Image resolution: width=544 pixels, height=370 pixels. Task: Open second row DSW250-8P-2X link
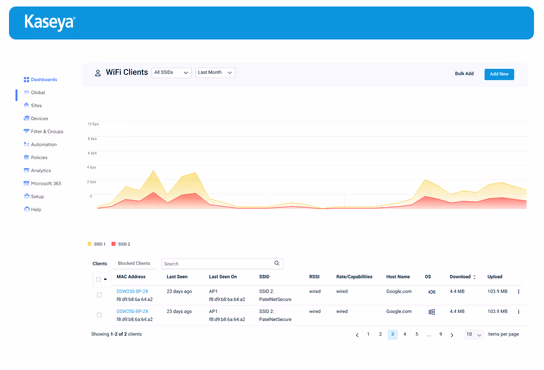132,311
